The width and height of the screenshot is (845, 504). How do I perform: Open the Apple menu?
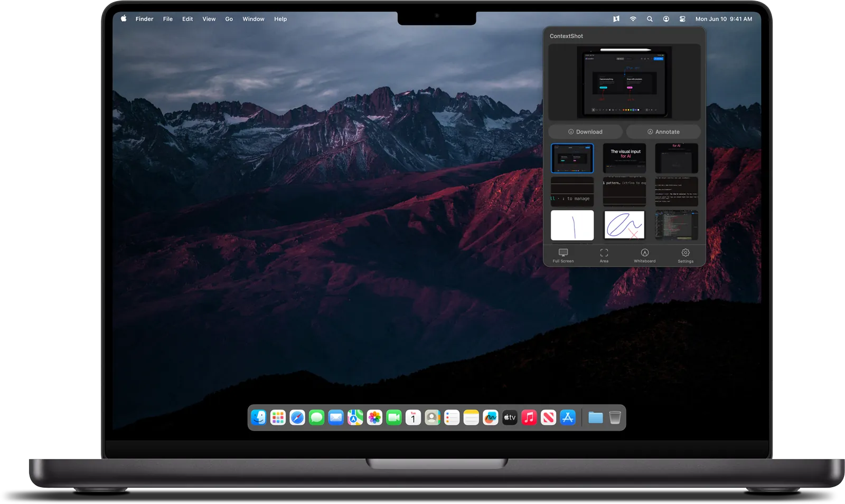(124, 18)
